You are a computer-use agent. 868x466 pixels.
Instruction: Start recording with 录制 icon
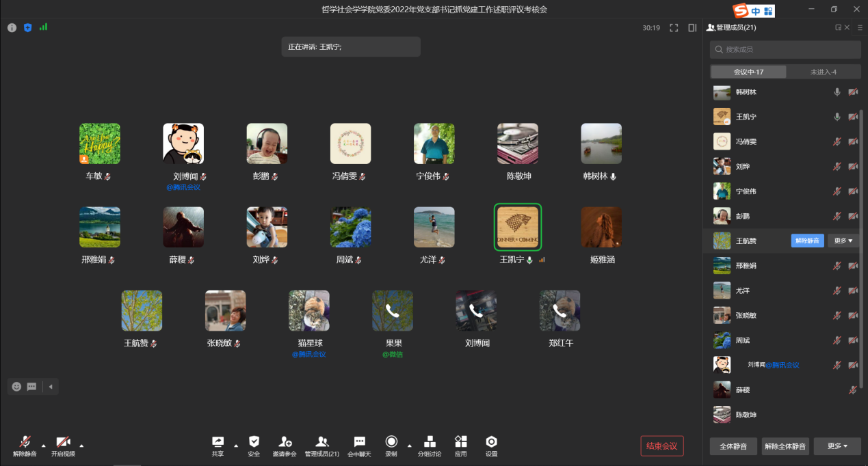[x=391, y=442]
